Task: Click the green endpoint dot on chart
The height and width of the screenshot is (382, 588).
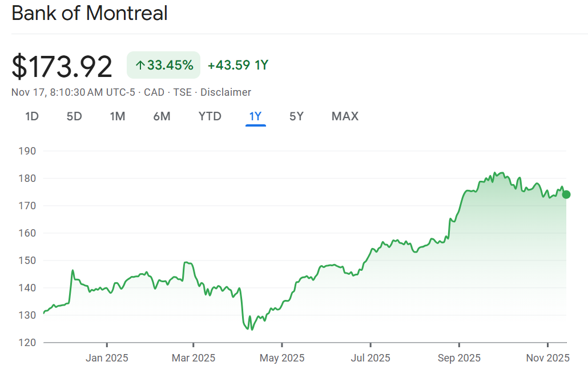Action: pyautogui.click(x=566, y=194)
